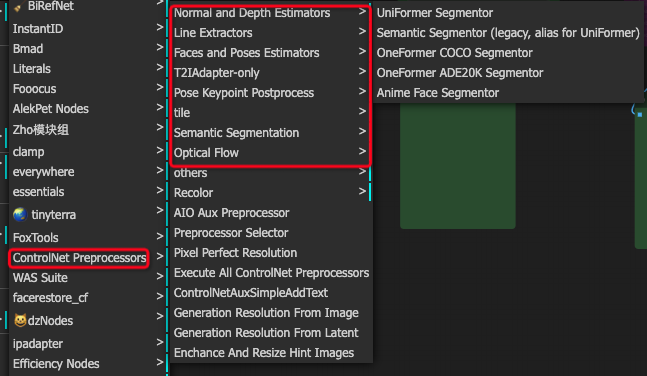Choose AlekPet Nodes category
Image resolution: width=647 pixels, height=376 pixels.
point(87,109)
